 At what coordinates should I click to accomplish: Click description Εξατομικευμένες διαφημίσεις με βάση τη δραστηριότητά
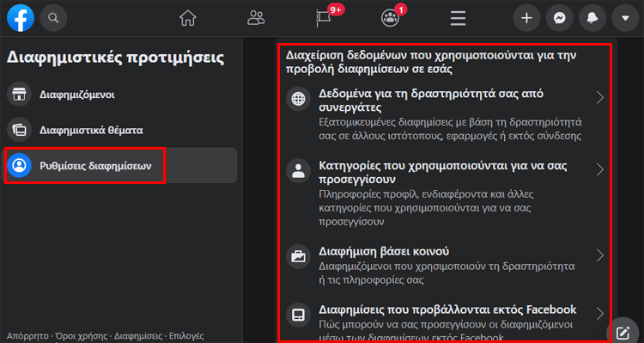click(x=450, y=129)
